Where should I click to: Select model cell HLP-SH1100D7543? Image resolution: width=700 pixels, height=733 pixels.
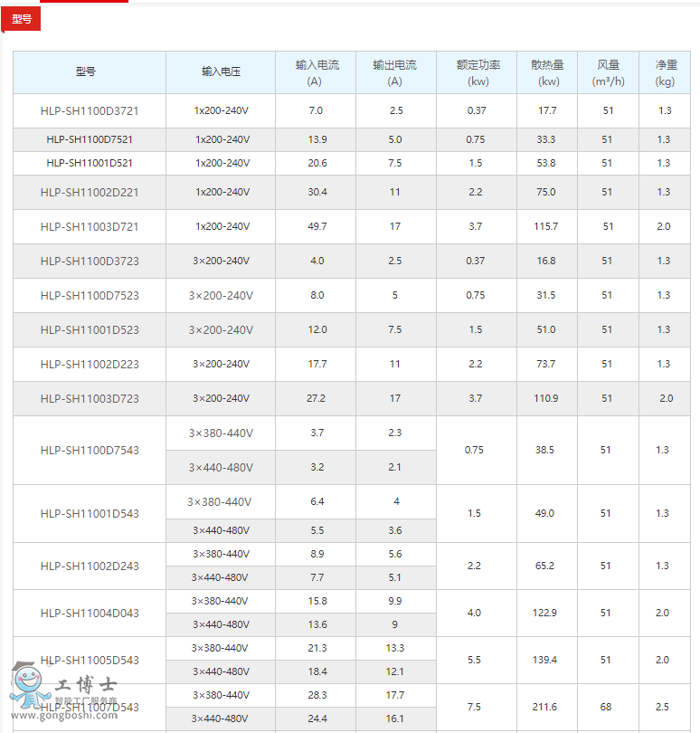tap(90, 450)
